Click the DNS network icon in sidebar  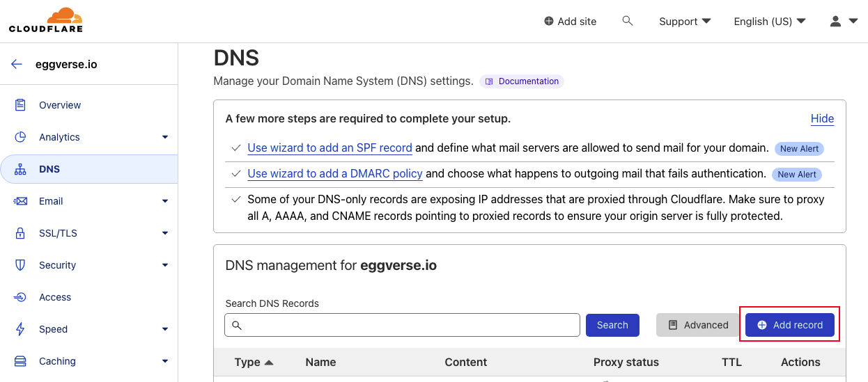click(x=20, y=169)
